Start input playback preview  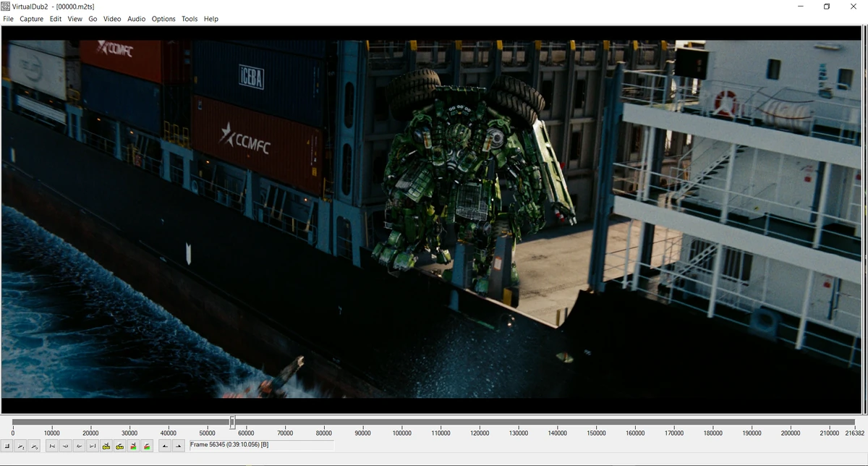20,446
